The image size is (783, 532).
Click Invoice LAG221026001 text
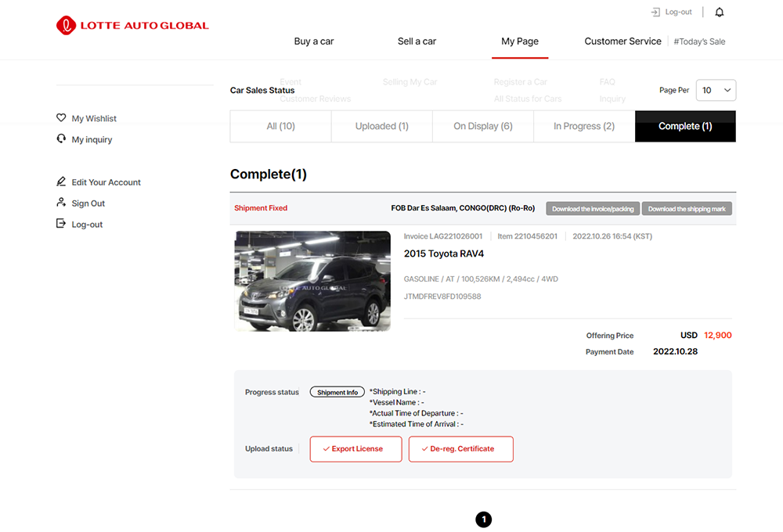(443, 236)
